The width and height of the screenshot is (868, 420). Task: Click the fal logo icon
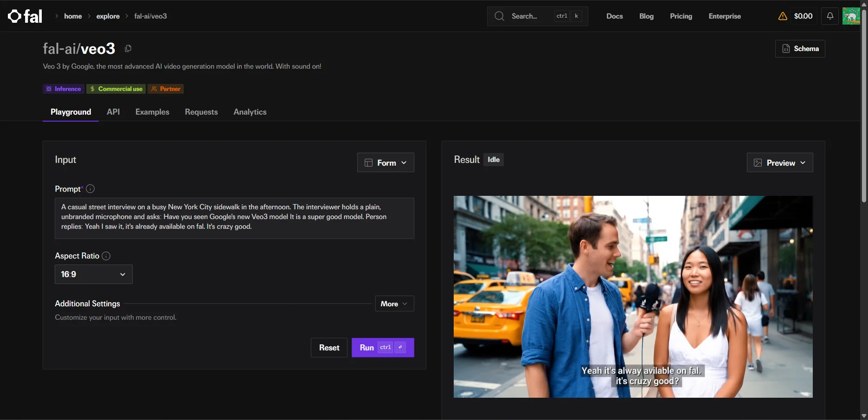click(x=15, y=16)
